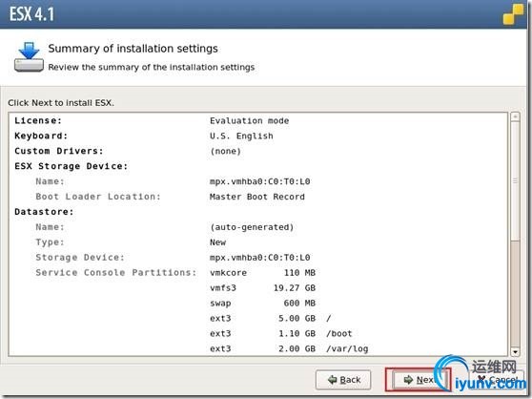Click the 'Boot Loader Location:' label
The image size is (532, 399).
[x=98, y=197]
